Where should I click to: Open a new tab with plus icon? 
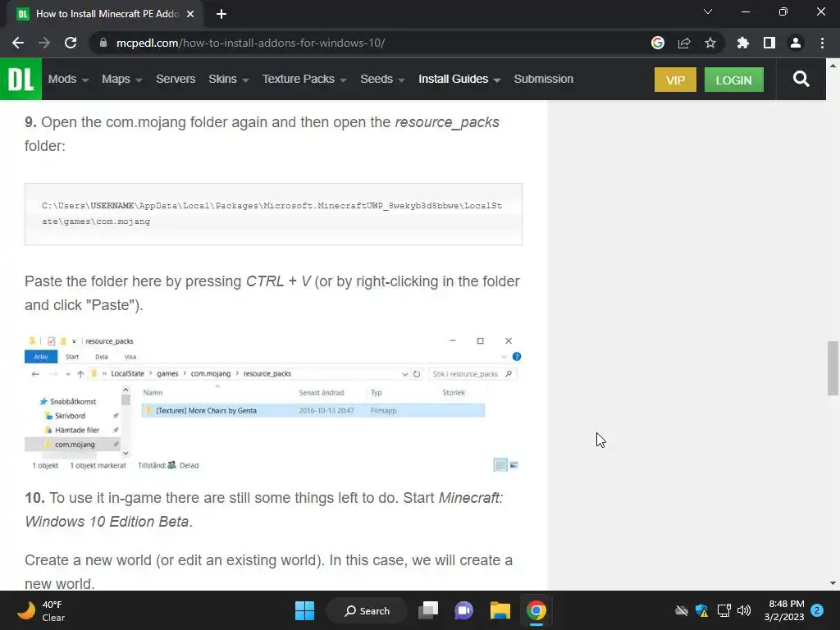click(221, 14)
